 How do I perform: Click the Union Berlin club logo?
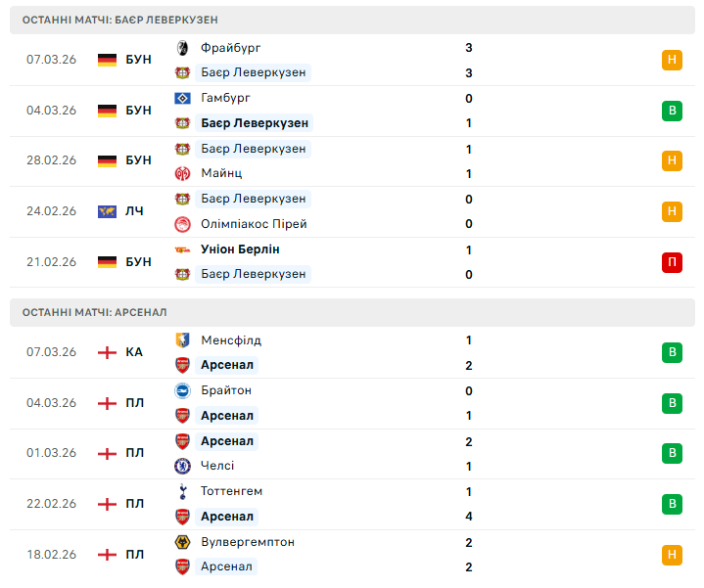pyautogui.click(x=182, y=249)
